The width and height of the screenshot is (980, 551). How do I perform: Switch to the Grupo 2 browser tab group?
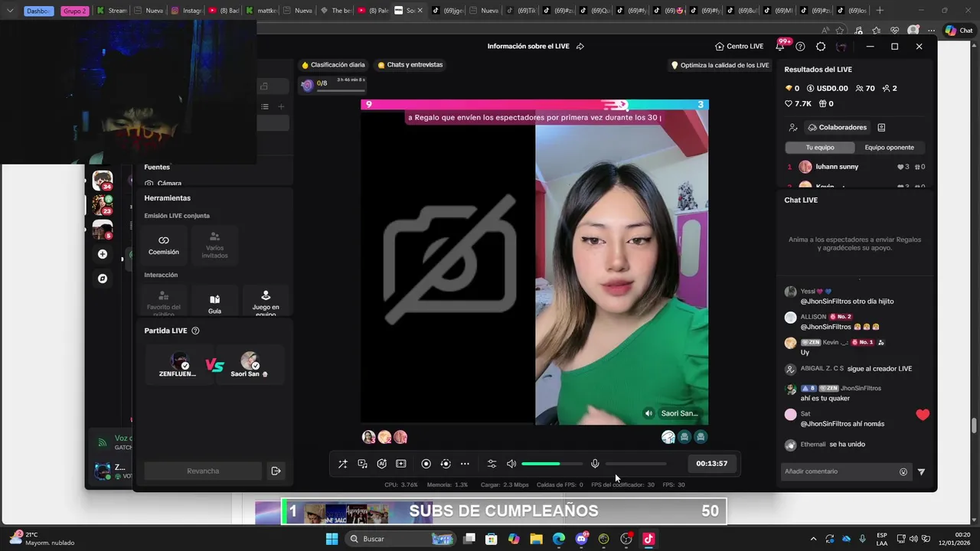(x=75, y=11)
